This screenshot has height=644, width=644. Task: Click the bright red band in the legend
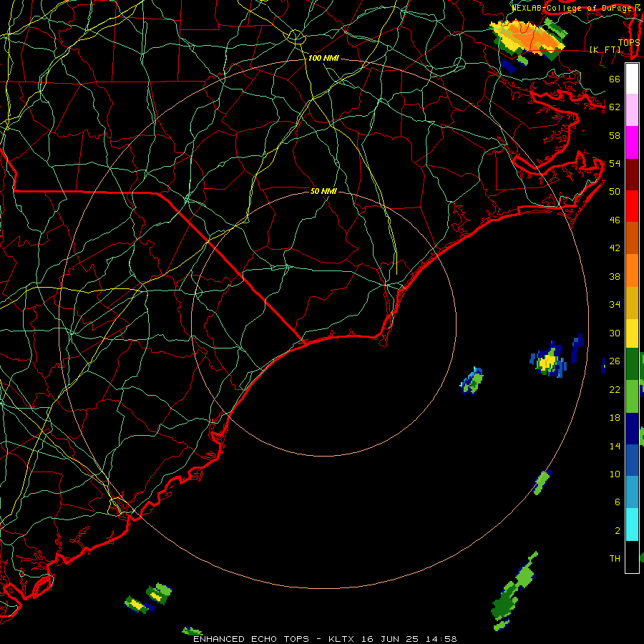pos(632,206)
